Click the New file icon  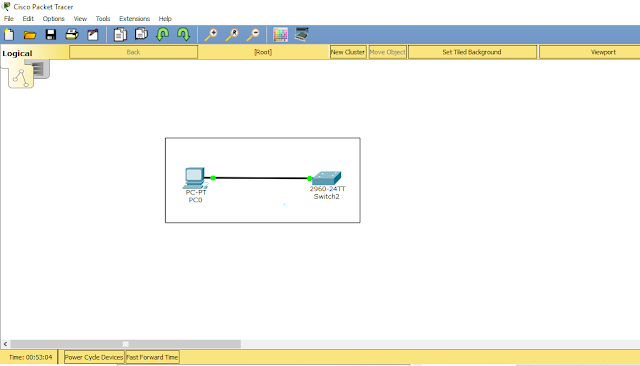click(x=9, y=35)
